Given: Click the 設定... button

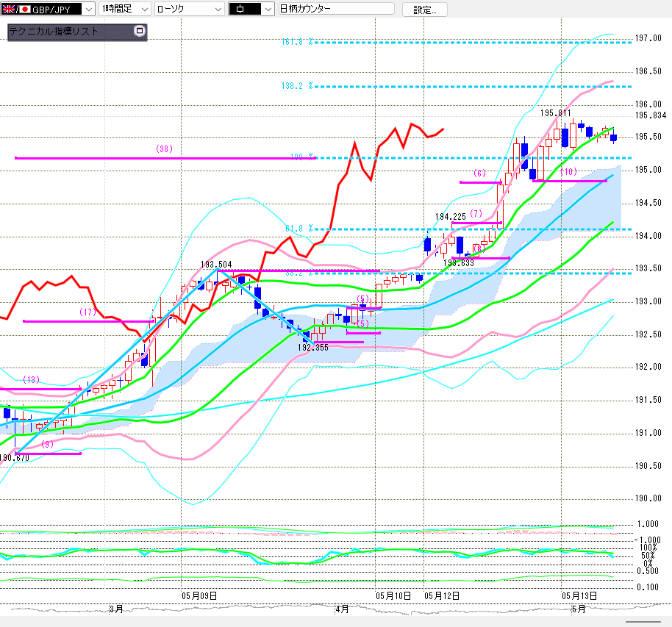Looking at the screenshot, I should tap(425, 10).
